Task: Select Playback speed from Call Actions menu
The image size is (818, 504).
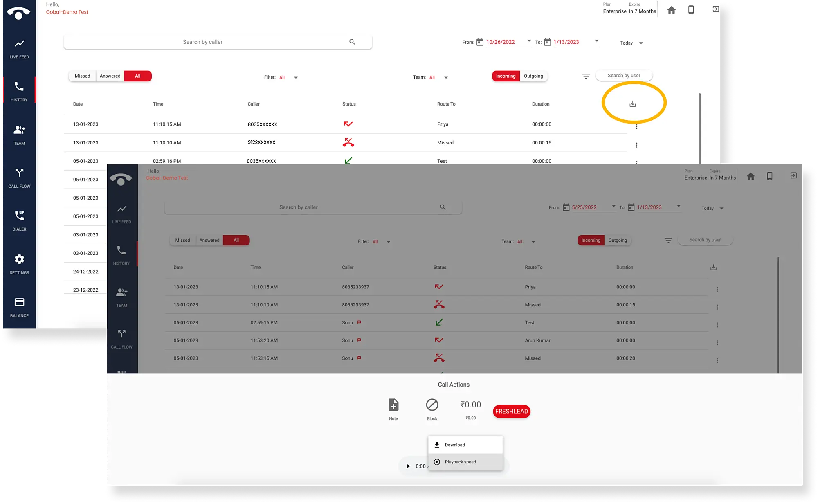Action: 461,462
